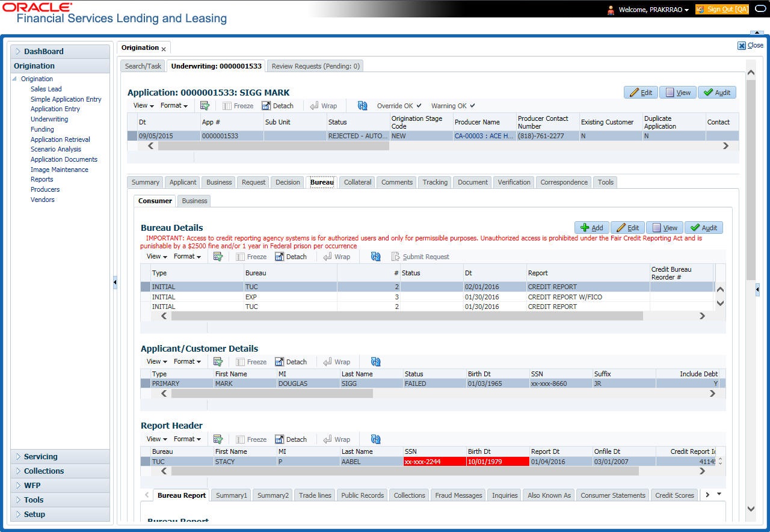Open Scenario Analysis in navigation tree
Screen dimensions: 770x532
coord(56,149)
